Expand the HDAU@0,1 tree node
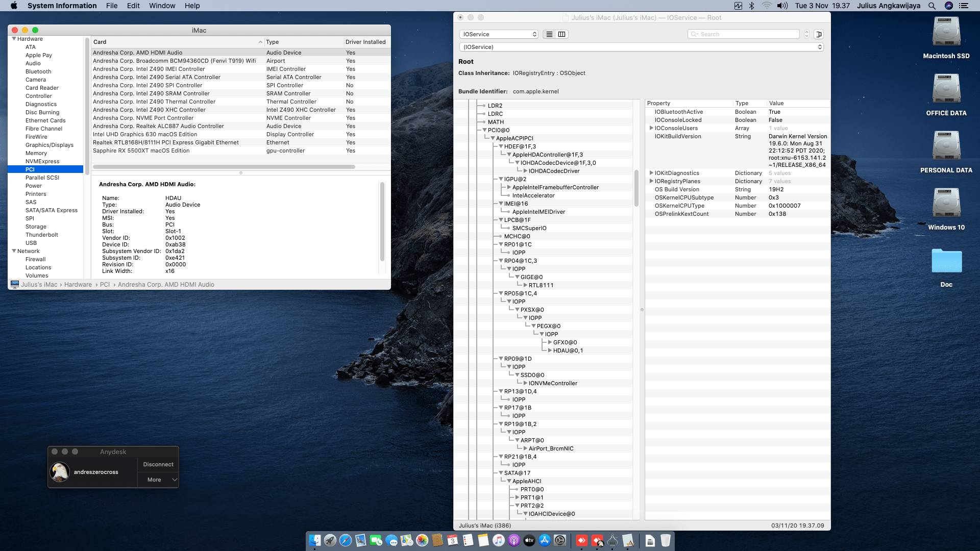Viewport: 980px width, 551px height. [x=550, y=350]
